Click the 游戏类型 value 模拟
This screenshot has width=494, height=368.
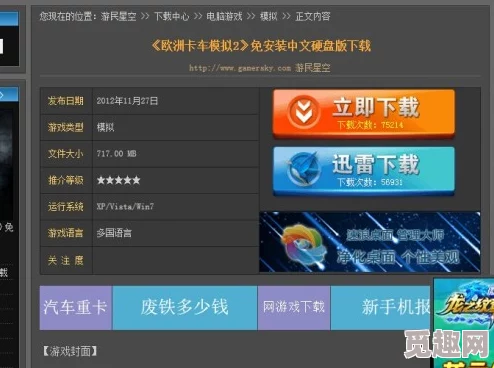click(105, 127)
